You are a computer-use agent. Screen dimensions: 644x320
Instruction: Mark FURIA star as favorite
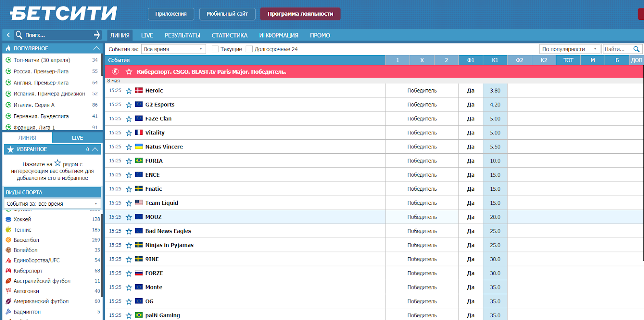129,161
